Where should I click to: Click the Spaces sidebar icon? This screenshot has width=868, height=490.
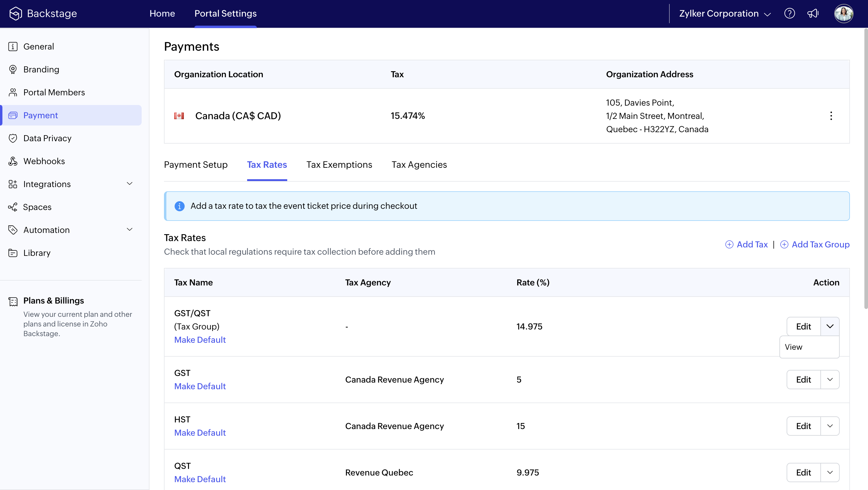[x=13, y=207]
